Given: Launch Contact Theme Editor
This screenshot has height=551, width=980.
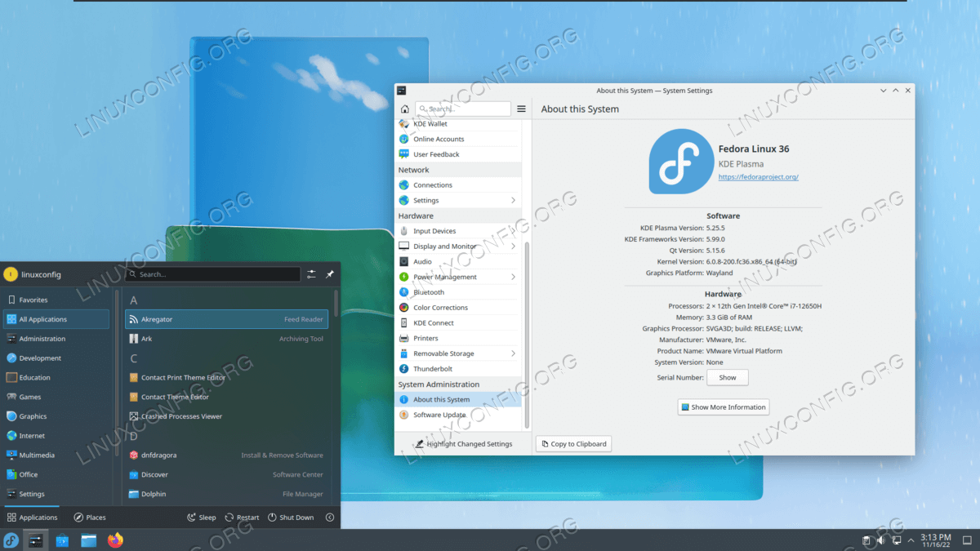Looking at the screenshot, I should click(226, 397).
